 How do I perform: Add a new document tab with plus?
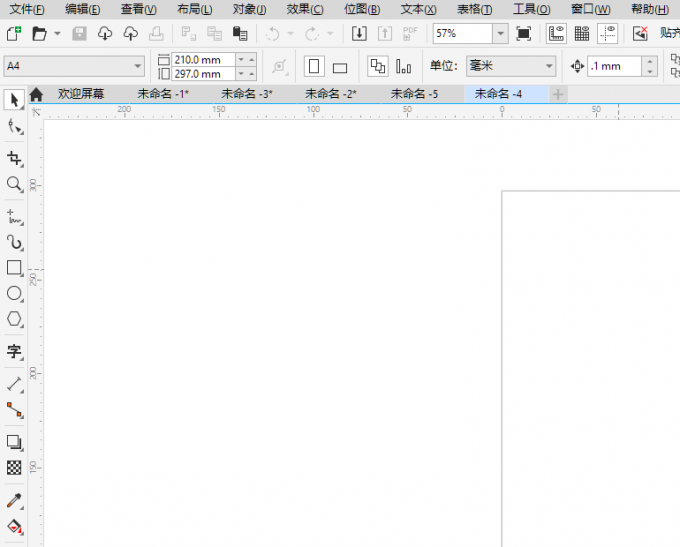click(x=558, y=94)
